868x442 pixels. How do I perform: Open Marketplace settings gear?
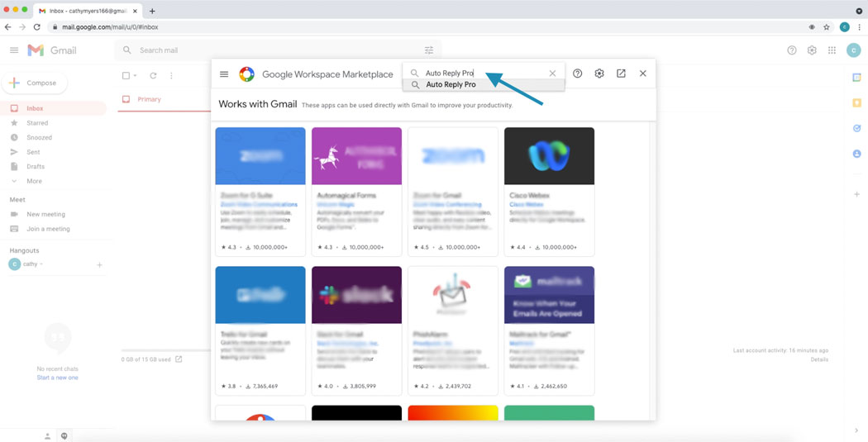pyautogui.click(x=599, y=74)
